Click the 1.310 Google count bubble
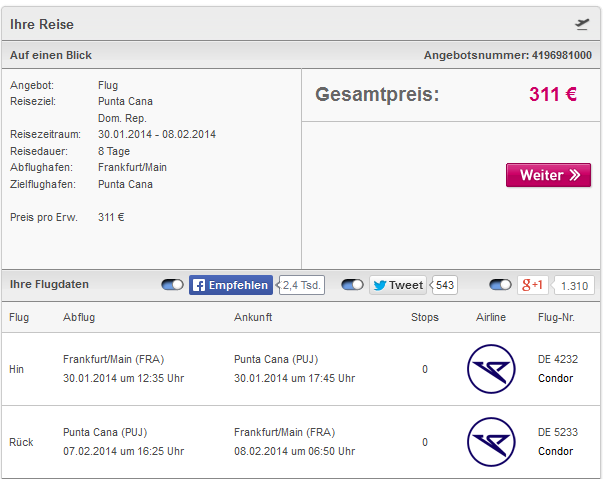Viewport: 605px width, 479px height. pos(574,286)
